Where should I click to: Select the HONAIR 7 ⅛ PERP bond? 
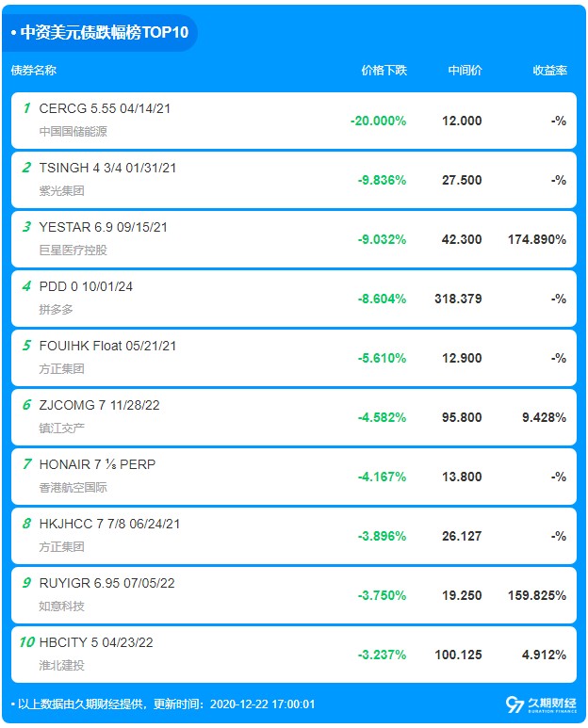pyautogui.click(x=97, y=464)
